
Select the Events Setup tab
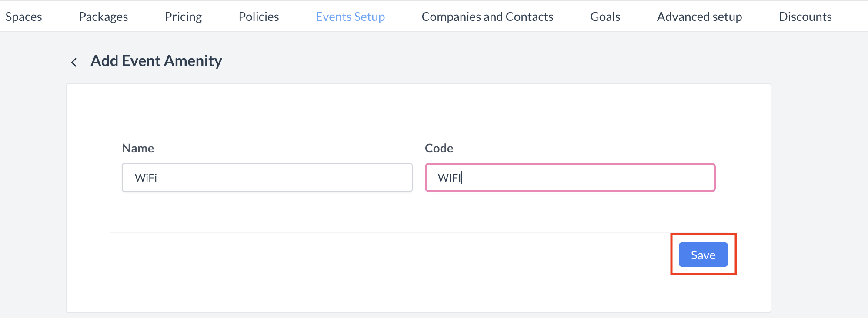point(350,17)
